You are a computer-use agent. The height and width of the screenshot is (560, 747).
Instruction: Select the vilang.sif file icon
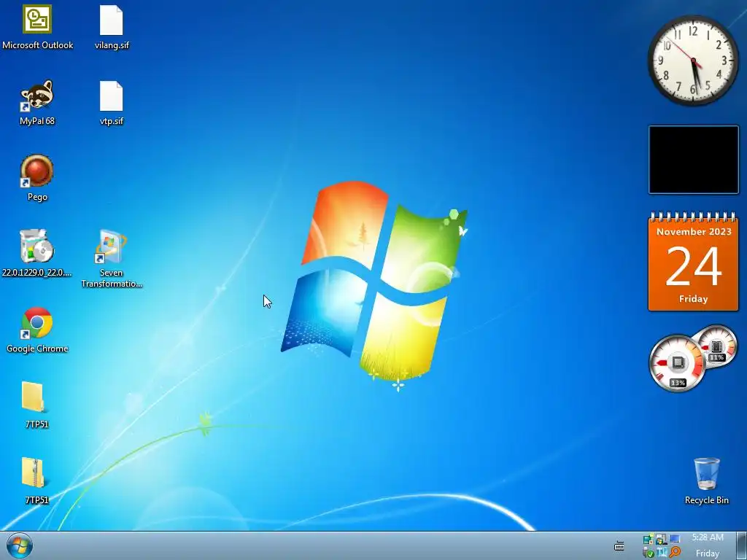(112, 27)
